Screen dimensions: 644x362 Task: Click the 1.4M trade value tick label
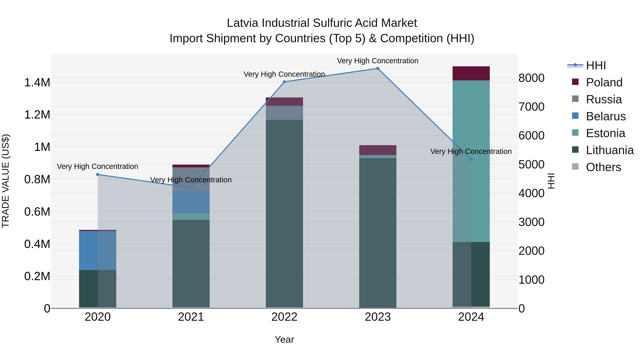37,82
